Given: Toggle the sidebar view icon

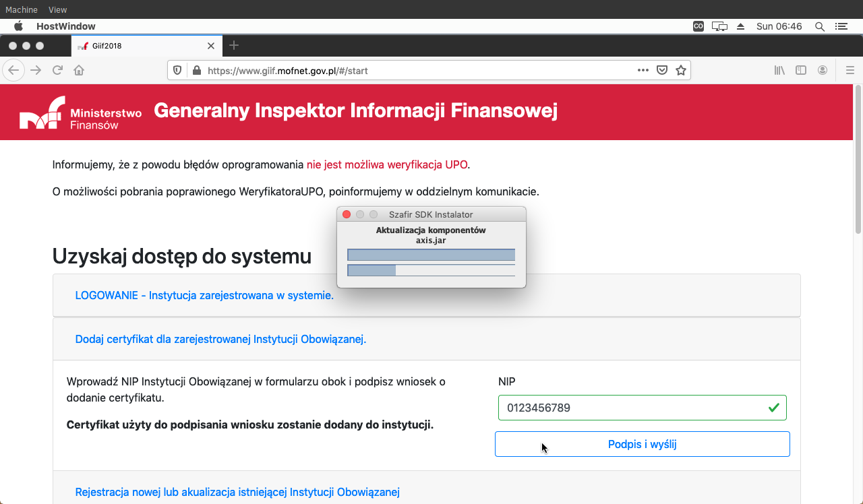Looking at the screenshot, I should (x=801, y=70).
